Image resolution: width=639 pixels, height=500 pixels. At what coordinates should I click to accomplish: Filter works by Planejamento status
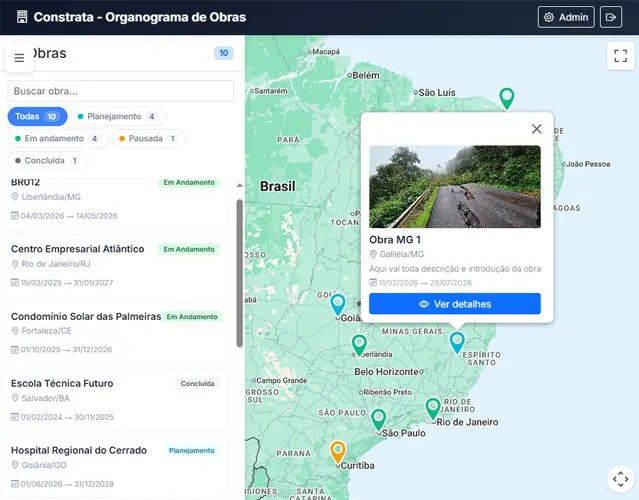coord(116,117)
